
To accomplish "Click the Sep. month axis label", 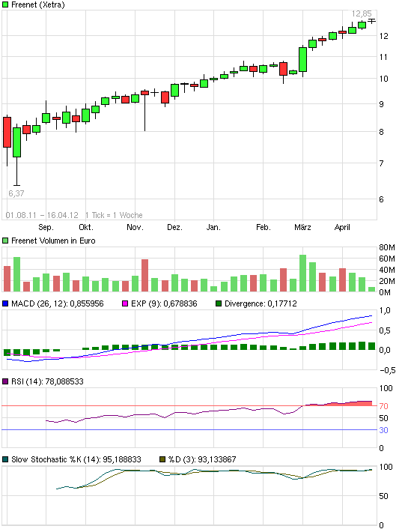I will (x=46, y=227).
